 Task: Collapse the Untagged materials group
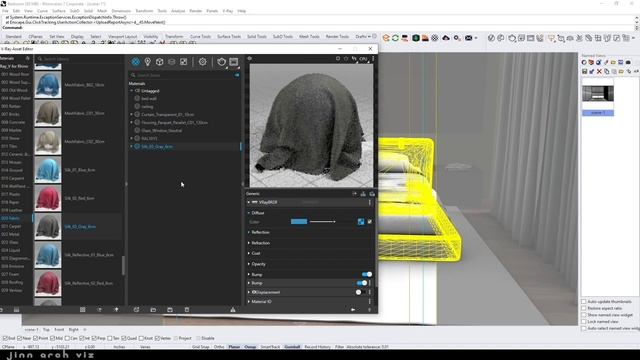pos(131,91)
